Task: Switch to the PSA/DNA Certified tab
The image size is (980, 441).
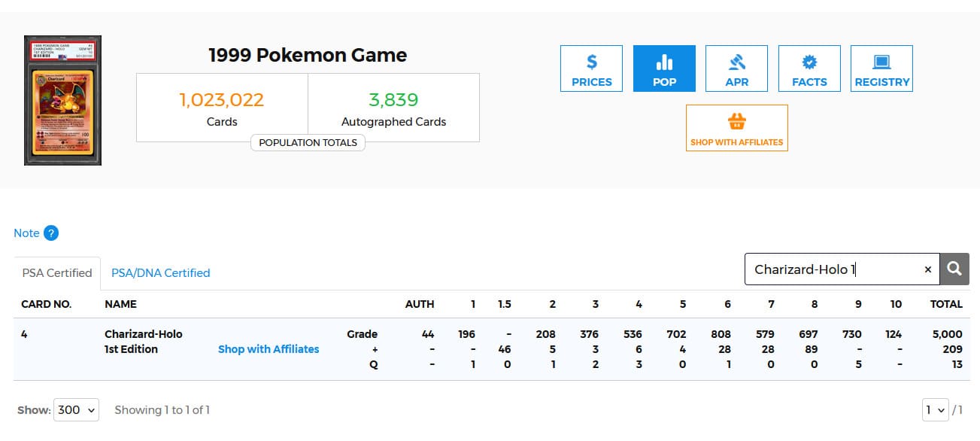Action: coord(160,273)
